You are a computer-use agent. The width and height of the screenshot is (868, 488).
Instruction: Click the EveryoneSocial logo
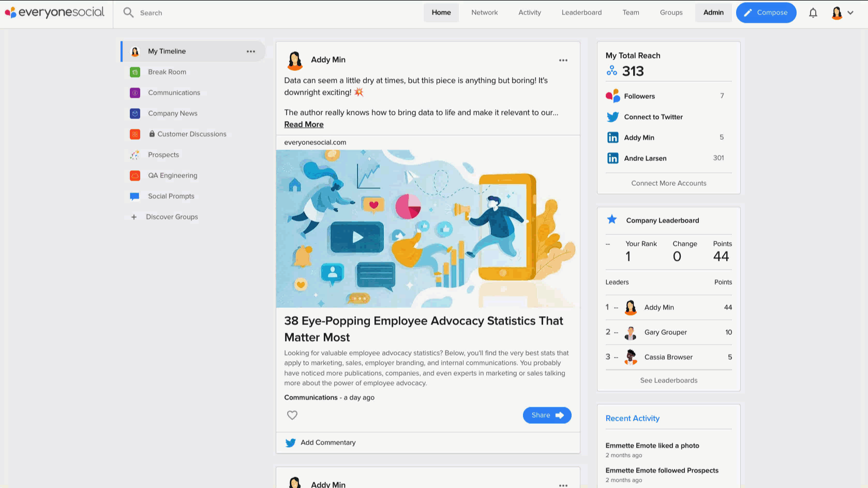tap(54, 12)
